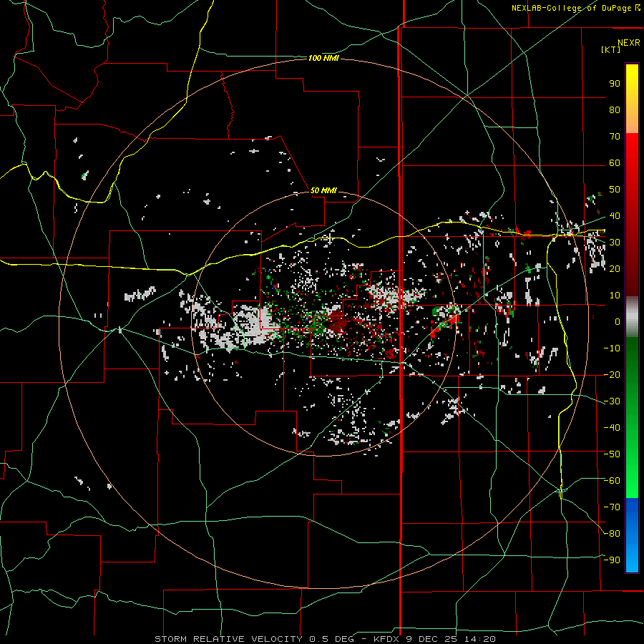This screenshot has height=644, width=644.
Task: Click the 0 value on the velocity scale
Action: pyautogui.click(x=618, y=321)
